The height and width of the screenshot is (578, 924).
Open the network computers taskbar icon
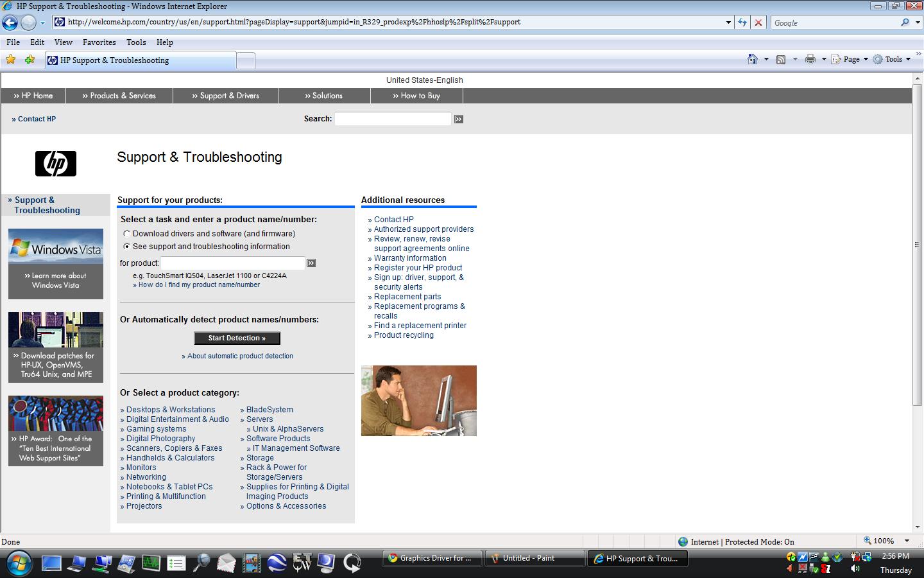(101, 563)
